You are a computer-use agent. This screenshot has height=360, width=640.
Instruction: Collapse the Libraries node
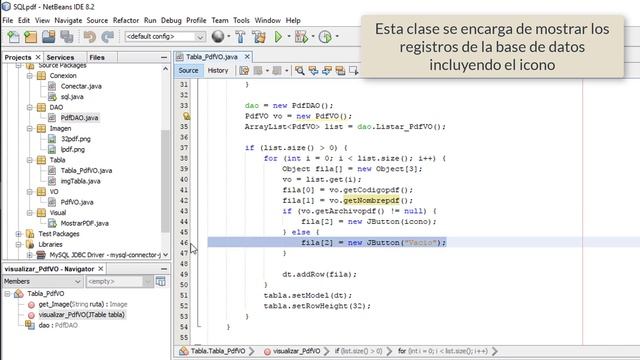coord(18,244)
